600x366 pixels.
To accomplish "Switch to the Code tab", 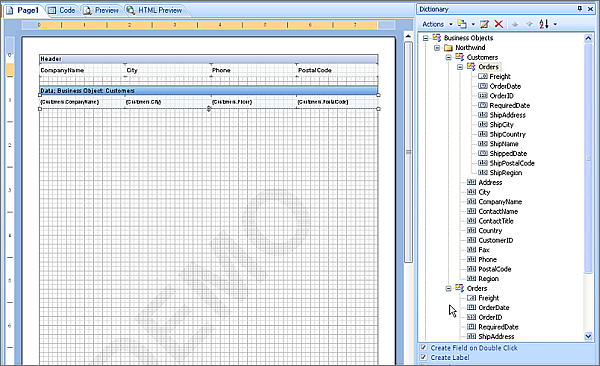I will (62, 10).
